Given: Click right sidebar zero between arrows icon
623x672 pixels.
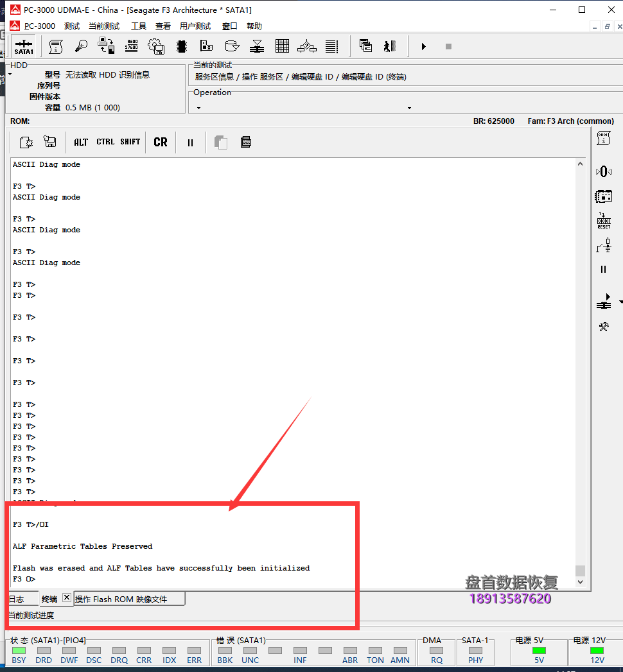Looking at the screenshot, I should click(603, 171).
